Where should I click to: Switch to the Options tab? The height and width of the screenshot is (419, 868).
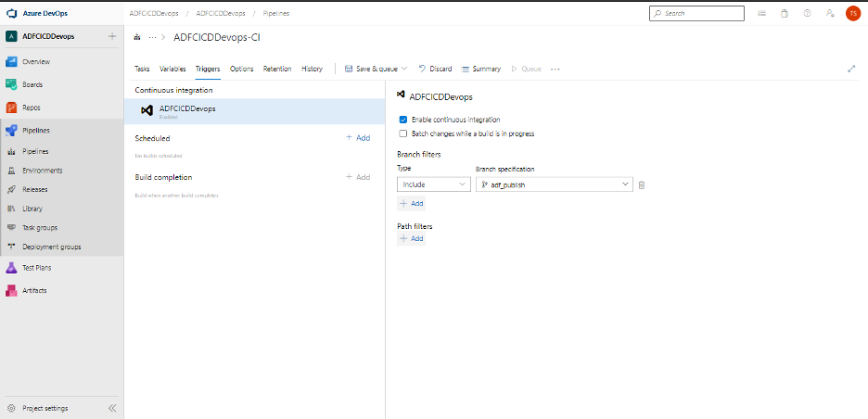[x=242, y=70]
